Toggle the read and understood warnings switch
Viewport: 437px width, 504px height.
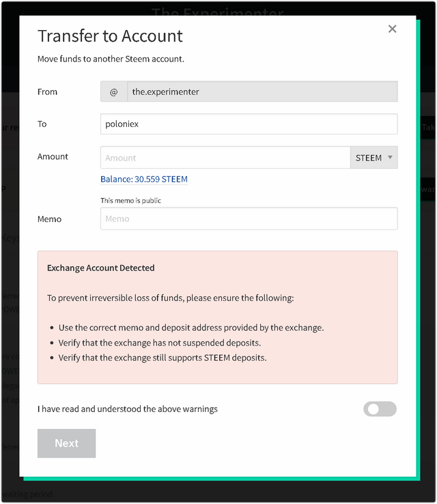[380, 409]
